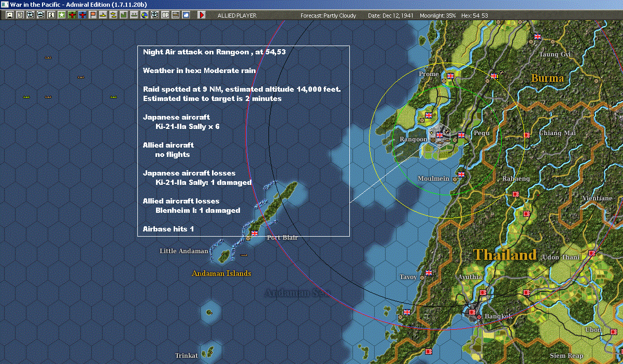Click the 'Moonlight: 35%' status text
The image size is (623, 364).
pos(438,16)
